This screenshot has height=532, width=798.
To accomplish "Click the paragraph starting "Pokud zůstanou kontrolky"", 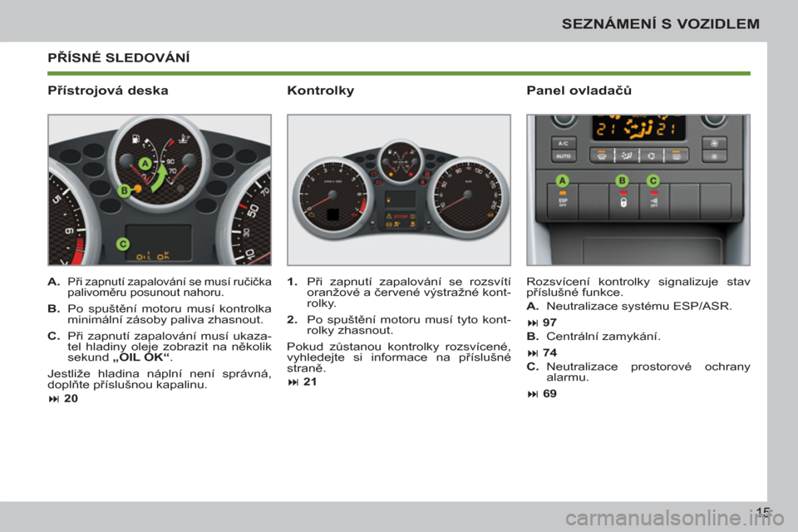I will 399,357.
